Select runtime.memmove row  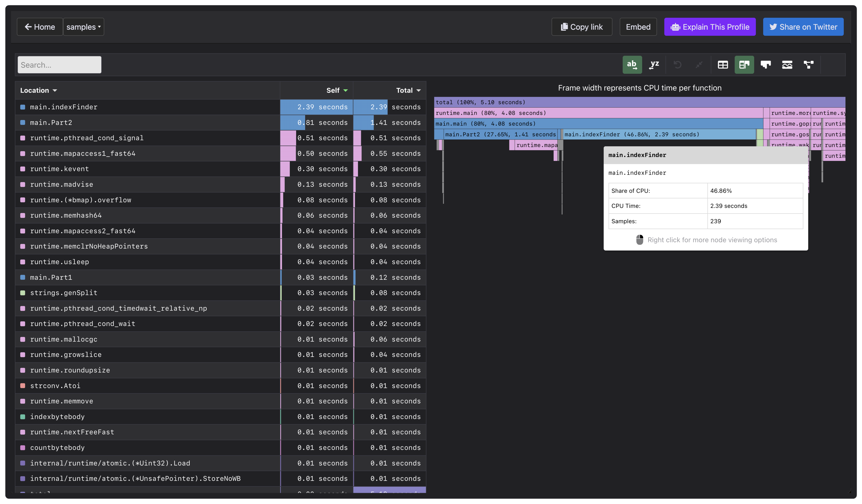tap(221, 401)
